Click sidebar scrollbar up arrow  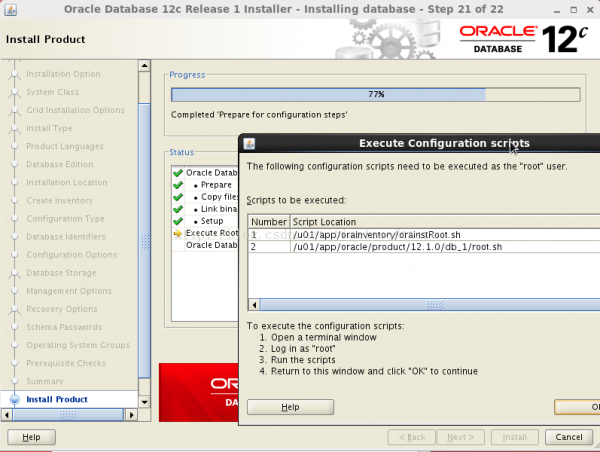(144, 66)
